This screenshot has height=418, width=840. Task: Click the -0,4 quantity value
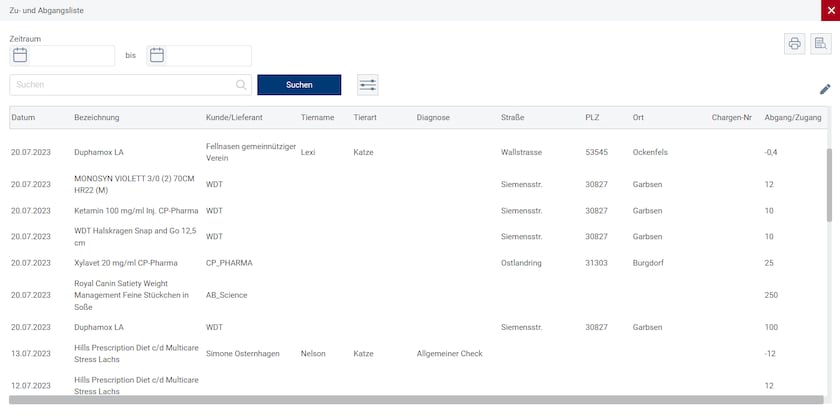771,152
